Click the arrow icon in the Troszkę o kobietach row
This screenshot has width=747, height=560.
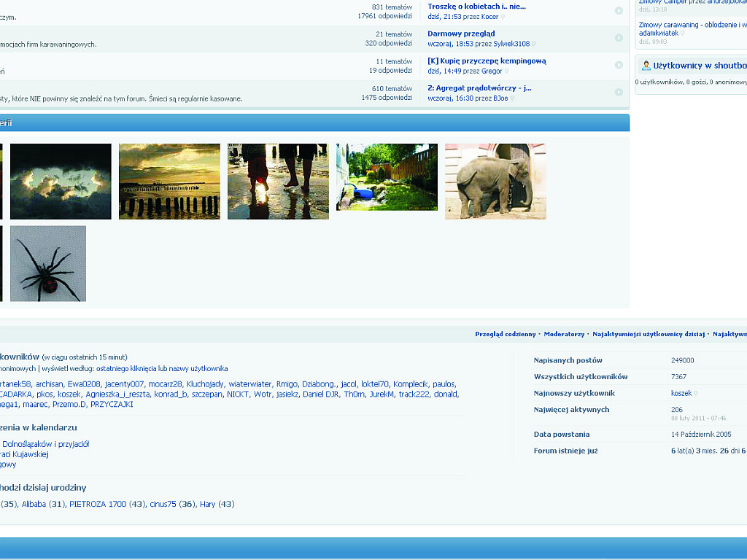pyautogui.click(x=619, y=10)
